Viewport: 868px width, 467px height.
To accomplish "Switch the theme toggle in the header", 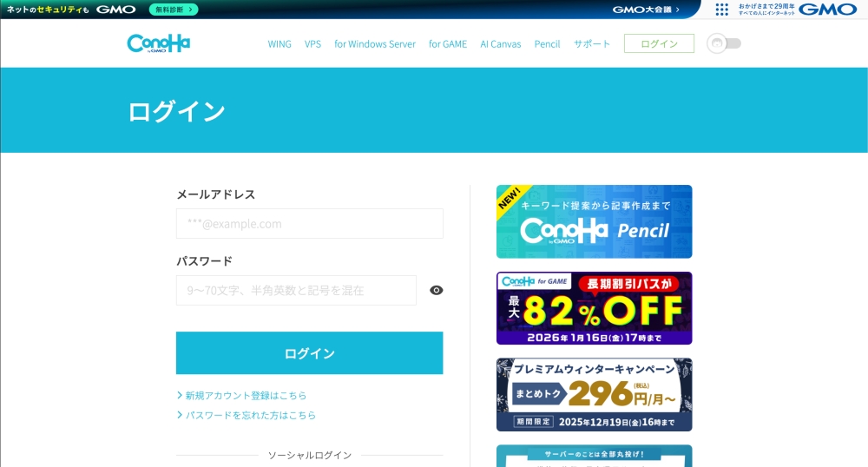I will (724, 43).
